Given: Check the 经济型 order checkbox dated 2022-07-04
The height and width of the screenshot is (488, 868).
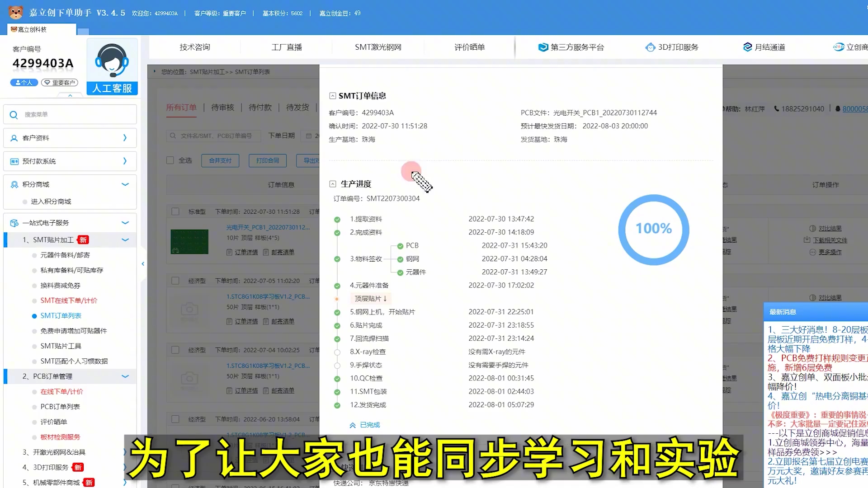Looking at the screenshot, I should click(x=175, y=350).
